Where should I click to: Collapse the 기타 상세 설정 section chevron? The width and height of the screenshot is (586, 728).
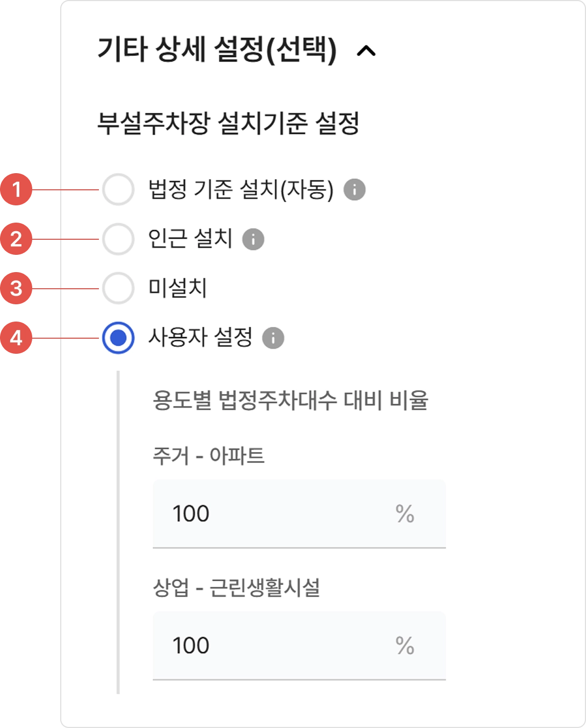tap(366, 51)
